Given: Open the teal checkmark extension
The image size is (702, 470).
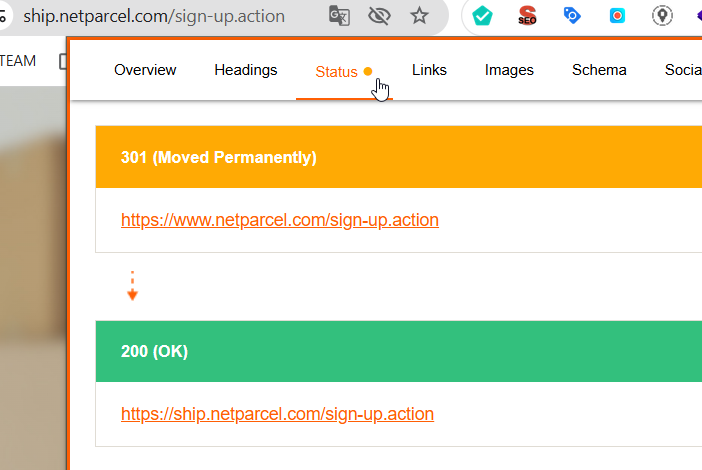Looking at the screenshot, I should tap(483, 16).
